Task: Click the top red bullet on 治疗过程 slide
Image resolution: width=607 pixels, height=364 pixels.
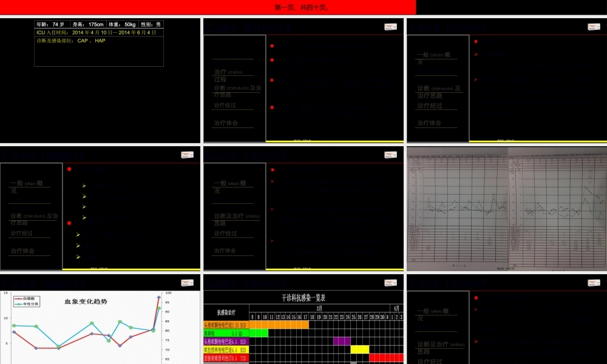Action: coord(272,46)
